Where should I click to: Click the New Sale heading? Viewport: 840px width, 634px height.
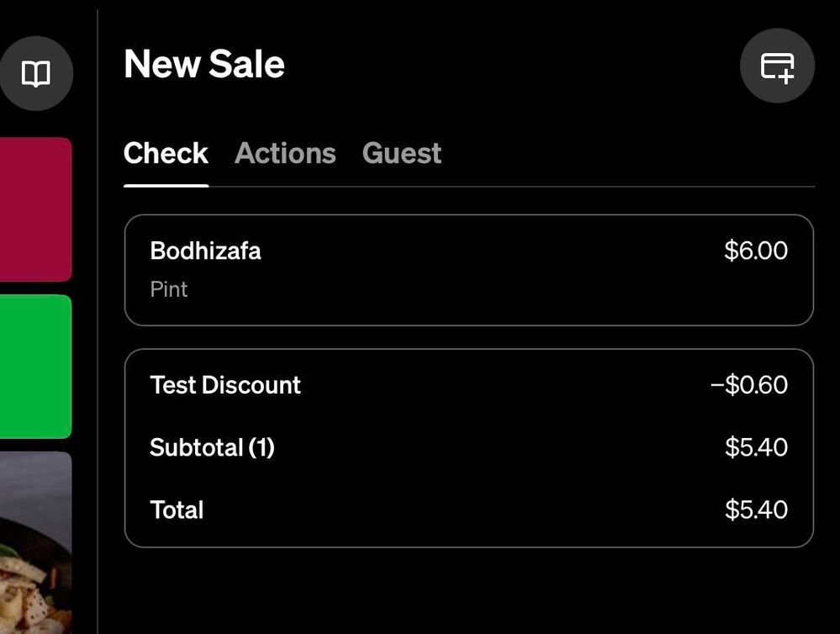[204, 64]
